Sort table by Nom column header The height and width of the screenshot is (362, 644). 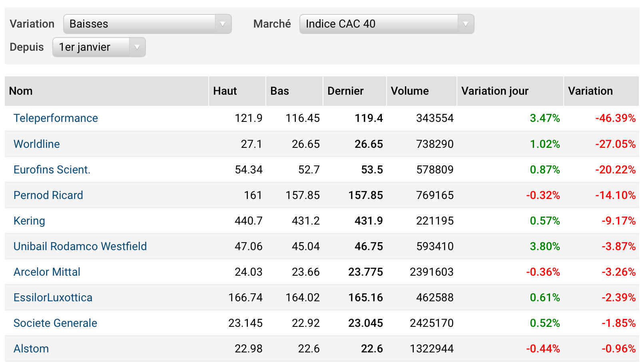[21, 91]
